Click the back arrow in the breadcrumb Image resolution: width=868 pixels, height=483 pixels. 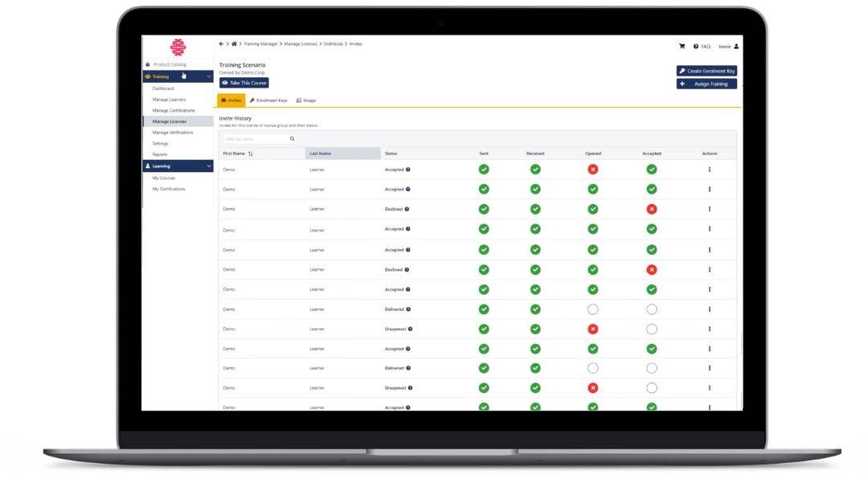tap(222, 44)
